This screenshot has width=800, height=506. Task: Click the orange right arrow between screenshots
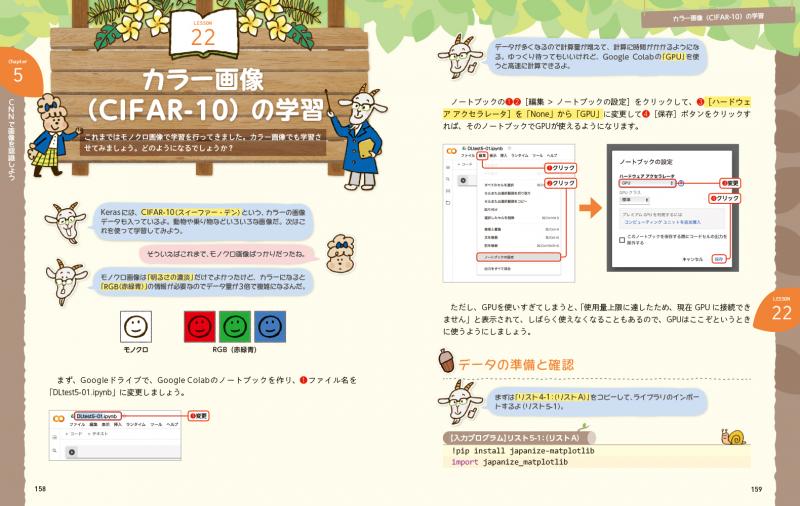(x=590, y=210)
